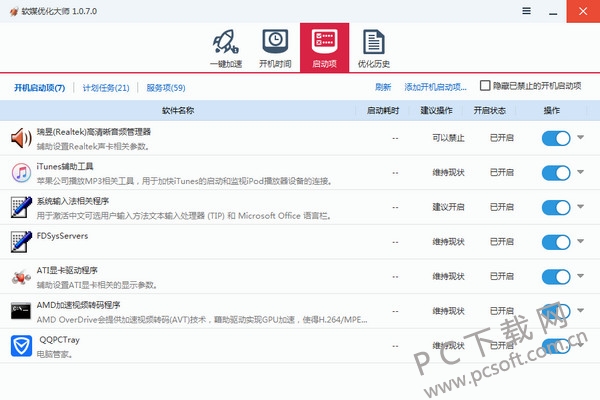This screenshot has width=600, height=400.
Task: Sort by 开启状态 column header
Action: pos(489,111)
